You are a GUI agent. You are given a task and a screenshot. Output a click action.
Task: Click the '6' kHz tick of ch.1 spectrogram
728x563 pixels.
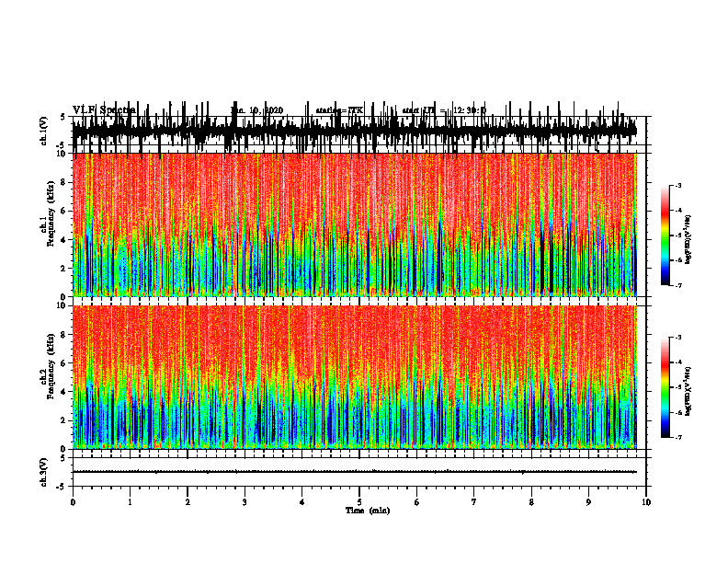tap(64, 212)
